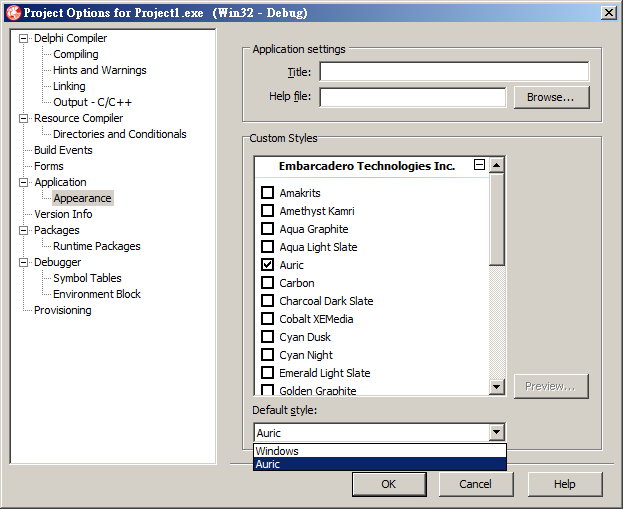The width and height of the screenshot is (623, 509).
Task: Focus the Title input field
Action: 454,72
